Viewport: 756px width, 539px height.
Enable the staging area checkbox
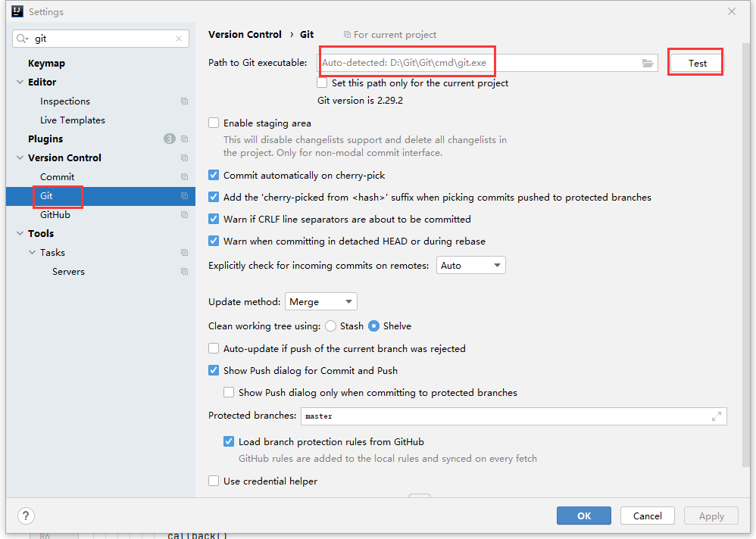214,123
